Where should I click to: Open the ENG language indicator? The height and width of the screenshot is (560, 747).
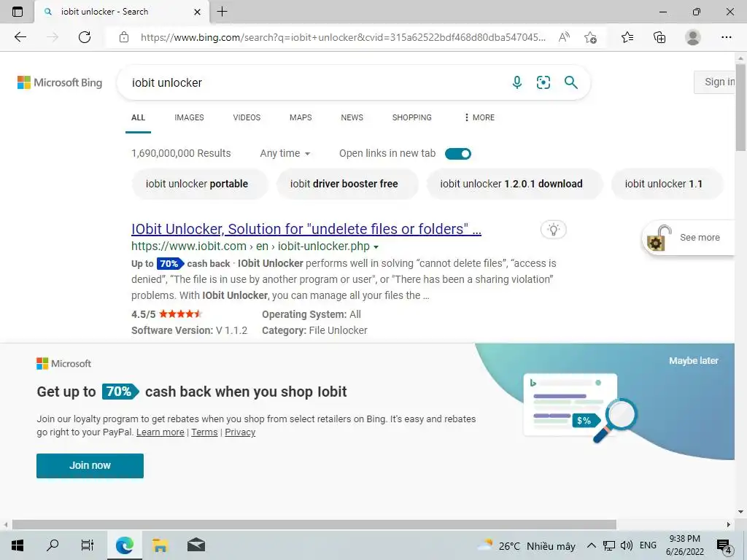point(648,545)
